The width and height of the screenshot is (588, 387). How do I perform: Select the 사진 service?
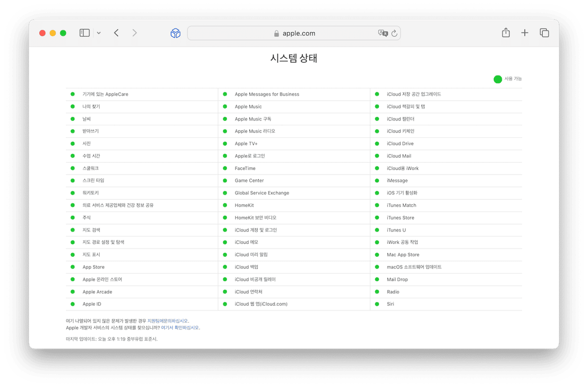(142, 144)
